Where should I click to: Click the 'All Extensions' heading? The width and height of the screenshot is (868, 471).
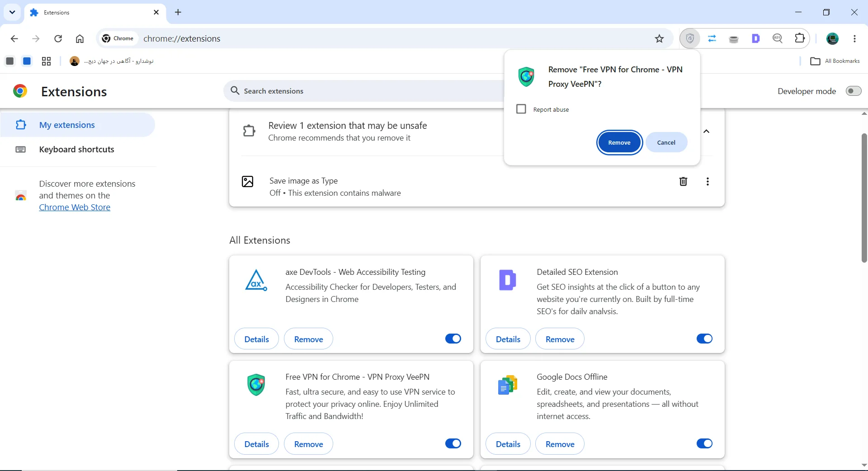pyautogui.click(x=259, y=240)
